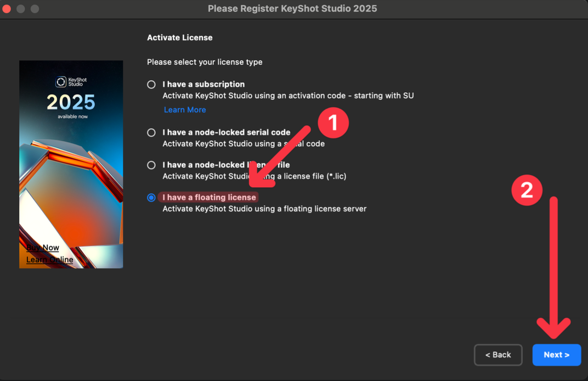Select the node-locked license file radio button

(x=151, y=165)
